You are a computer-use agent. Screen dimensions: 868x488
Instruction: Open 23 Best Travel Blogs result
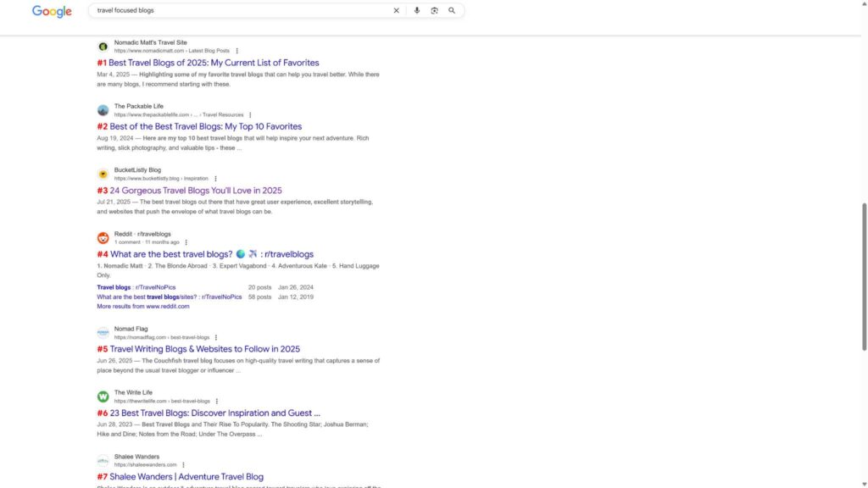214,413
